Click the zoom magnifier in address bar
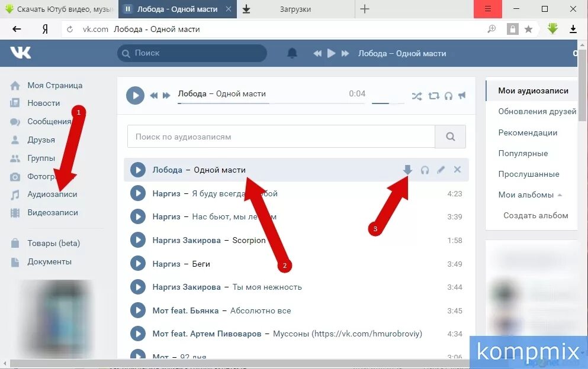 tap(491, 29)
